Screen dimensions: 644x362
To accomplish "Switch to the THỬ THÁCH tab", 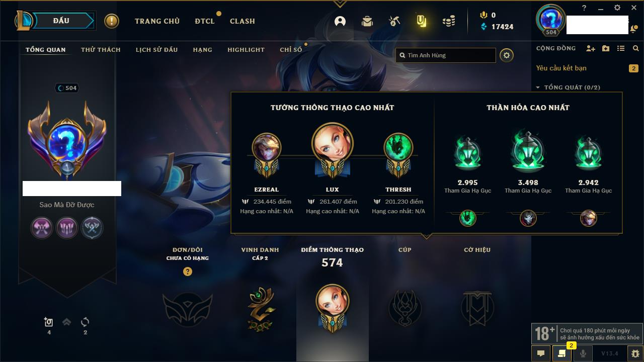I will click(x=101, y=50).
